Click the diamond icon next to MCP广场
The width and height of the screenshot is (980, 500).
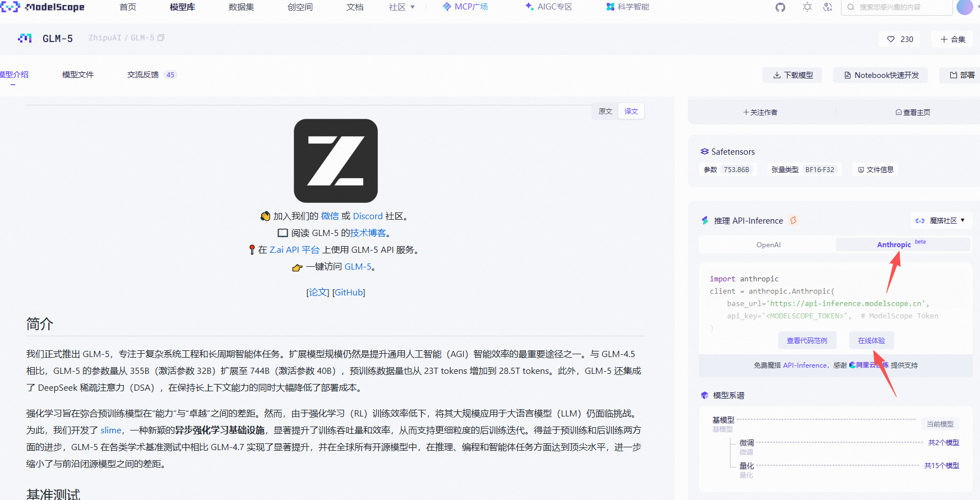click(x=447, y=7)
